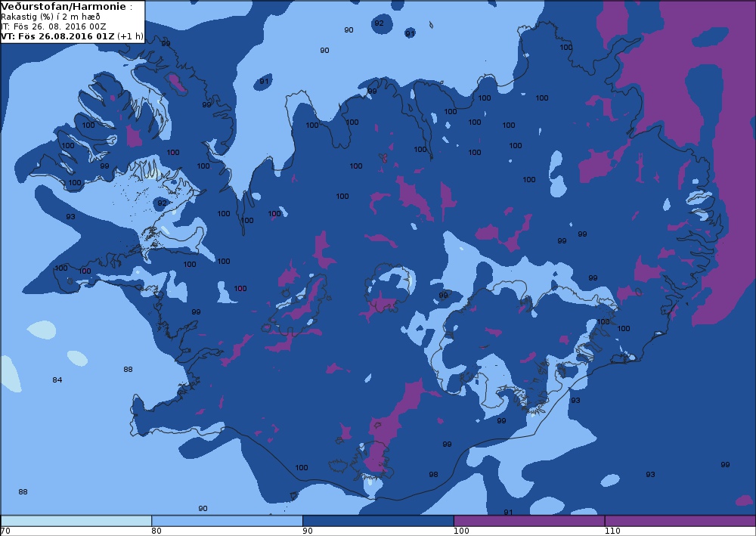The image size is (756, 536).
Task: Pick the 90–100 dark blue legend segment
Action: pos(378,521)
